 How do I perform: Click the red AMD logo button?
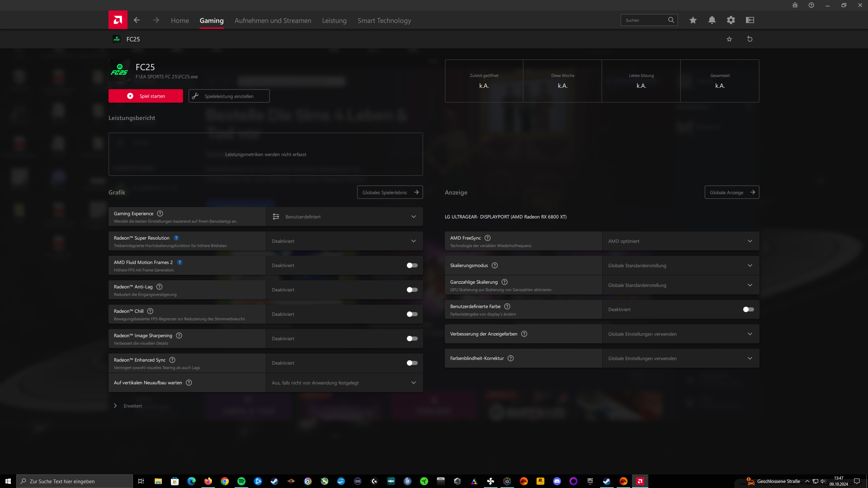(x=118, y=20)
